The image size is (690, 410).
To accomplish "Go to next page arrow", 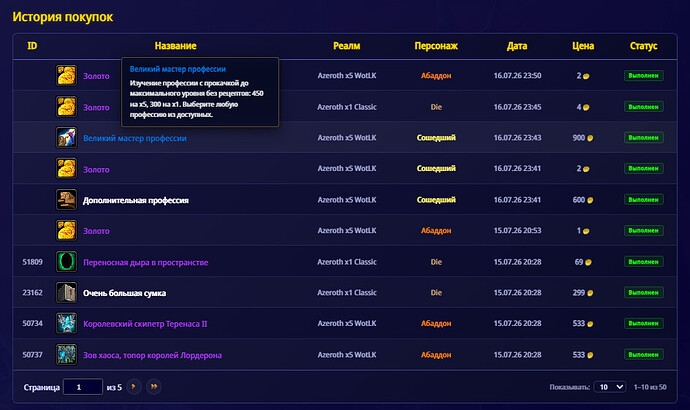I will pos(133,387).
